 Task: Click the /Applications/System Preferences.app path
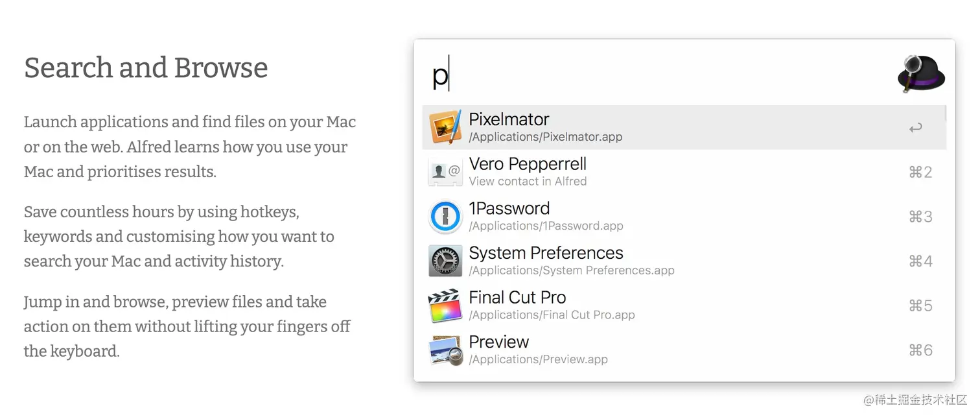tap(572, 270)
